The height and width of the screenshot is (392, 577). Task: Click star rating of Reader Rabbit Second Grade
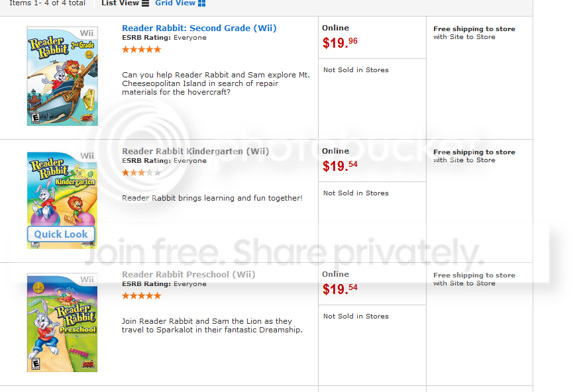point(141,50)
